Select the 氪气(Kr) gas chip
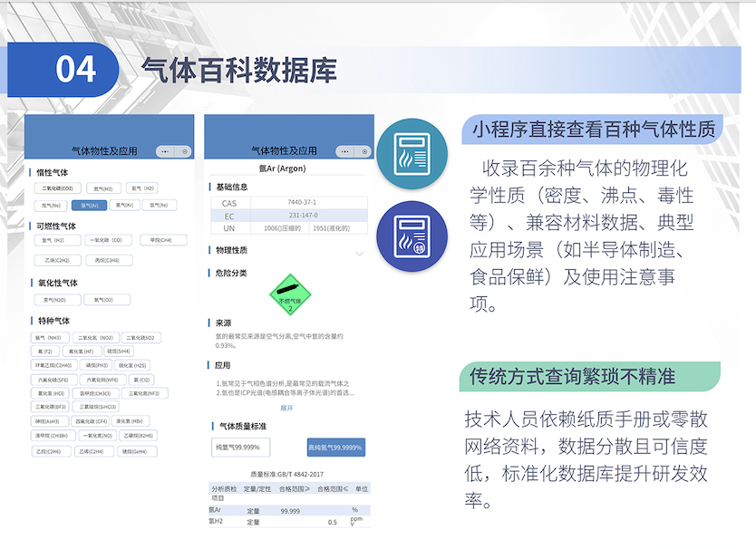The height and width of the screenshot is (549, 756). (124, 205)
